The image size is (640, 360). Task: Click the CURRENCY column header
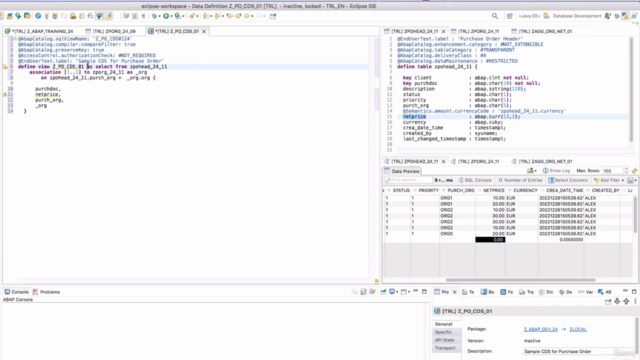pyautogui.click(x=522, y=190)
